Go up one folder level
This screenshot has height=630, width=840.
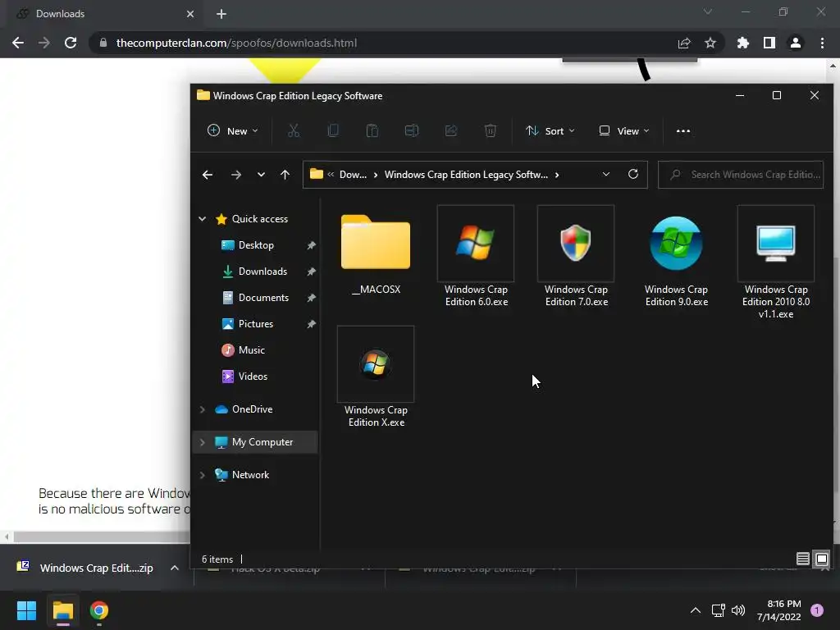click(x=285, y=175)
